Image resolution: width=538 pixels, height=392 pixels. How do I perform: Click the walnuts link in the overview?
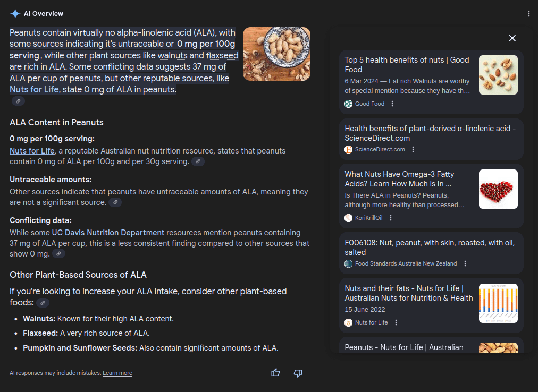tap(172, 56)
